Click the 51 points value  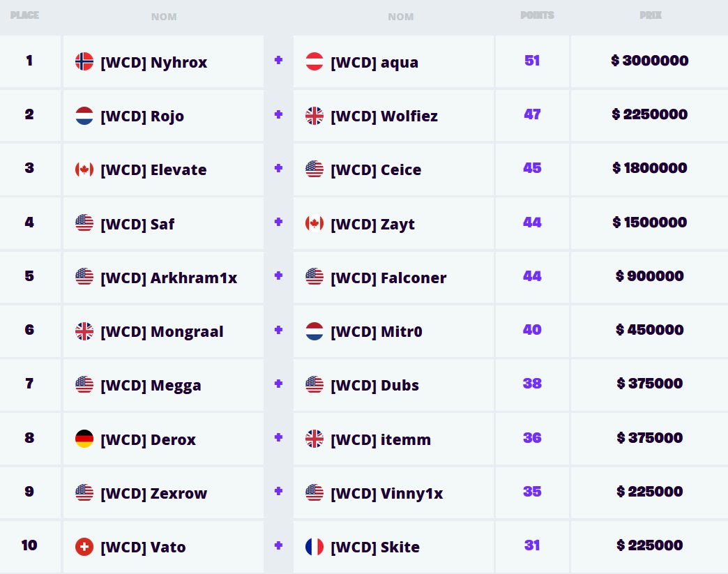[532, 61]
